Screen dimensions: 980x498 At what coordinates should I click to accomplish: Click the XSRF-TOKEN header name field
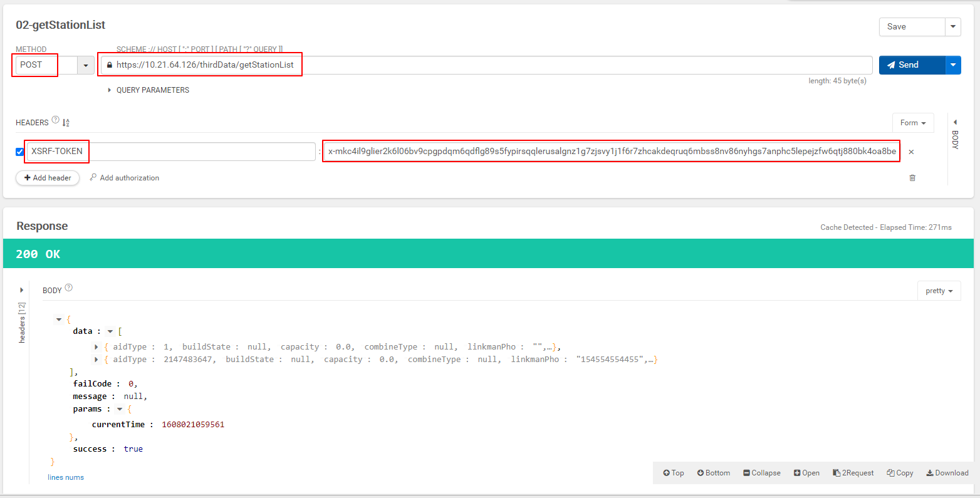pos(171,152)
